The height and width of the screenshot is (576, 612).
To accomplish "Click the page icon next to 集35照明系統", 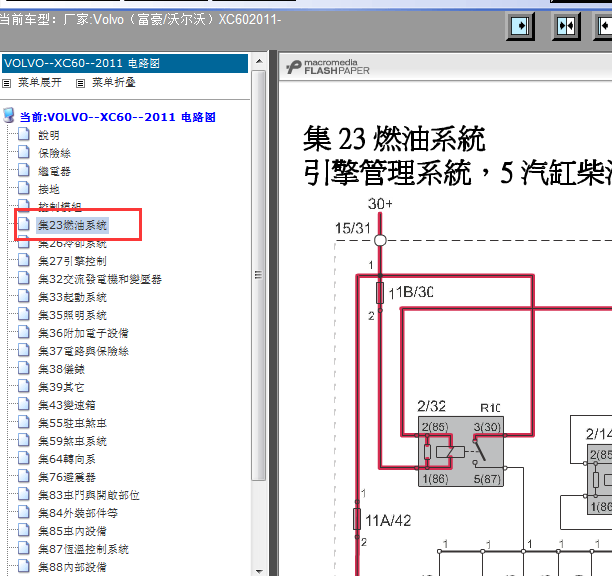I will [24, 314].
